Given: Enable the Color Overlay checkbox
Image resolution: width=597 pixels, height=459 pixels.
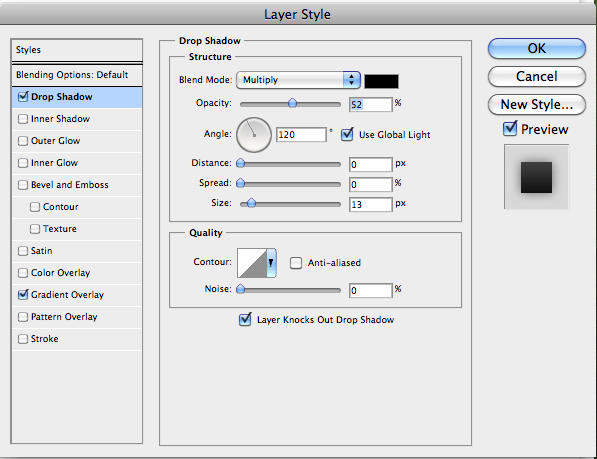Looking at the screenshot, I should [x=23, y=273].
